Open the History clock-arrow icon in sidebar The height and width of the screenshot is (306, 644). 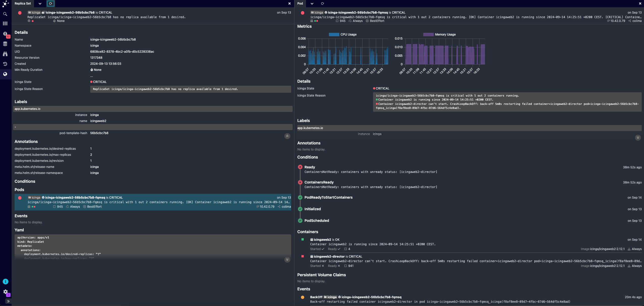[5, 64]
